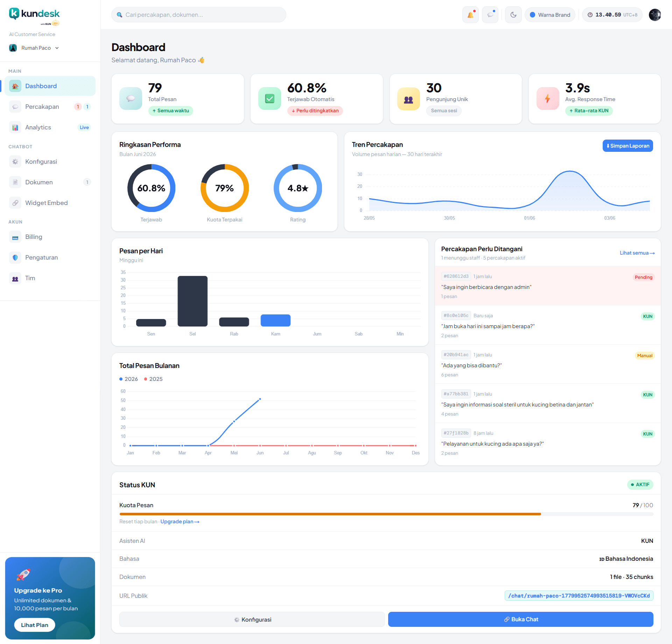Click the Percakapan speech bubble icon
The height and width of the screenshot is (644, 672).
tap(15, 107)
